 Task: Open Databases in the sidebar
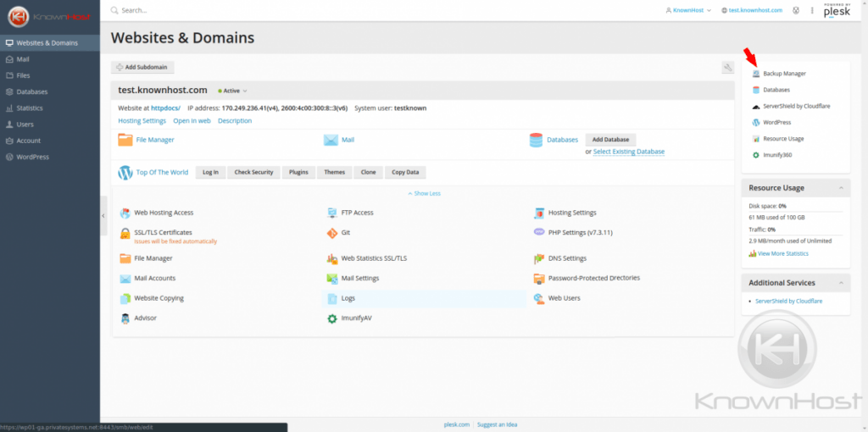click(x=50, y=91)
